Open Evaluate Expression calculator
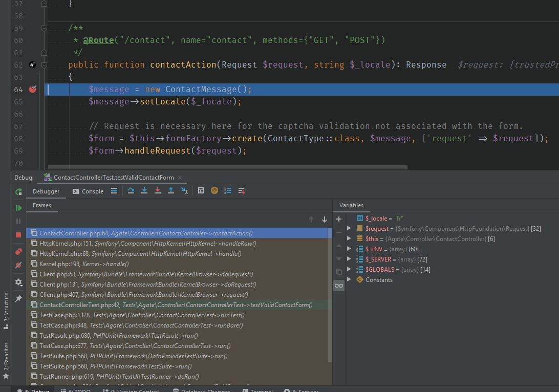Screen dimensions: 559x392 [201, 191]
